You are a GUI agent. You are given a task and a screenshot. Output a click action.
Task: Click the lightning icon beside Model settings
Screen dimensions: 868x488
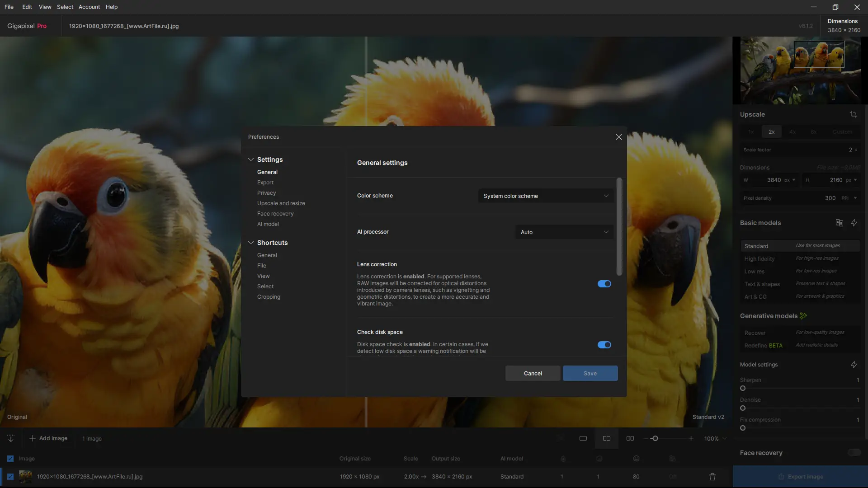(x=854, y=365)
